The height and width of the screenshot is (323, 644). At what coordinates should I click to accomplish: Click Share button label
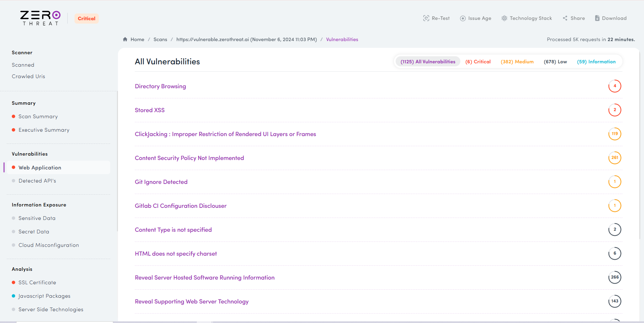(578, 18)
